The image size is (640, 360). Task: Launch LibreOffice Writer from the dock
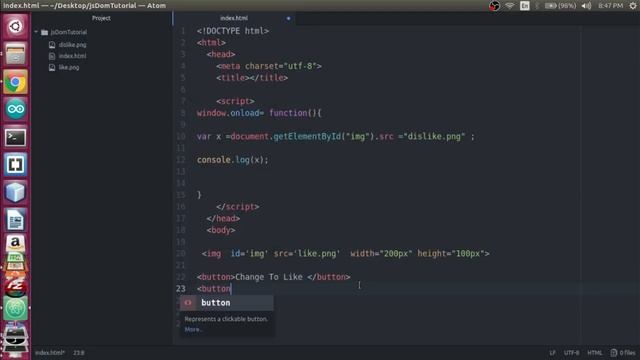tap(16, 220)
